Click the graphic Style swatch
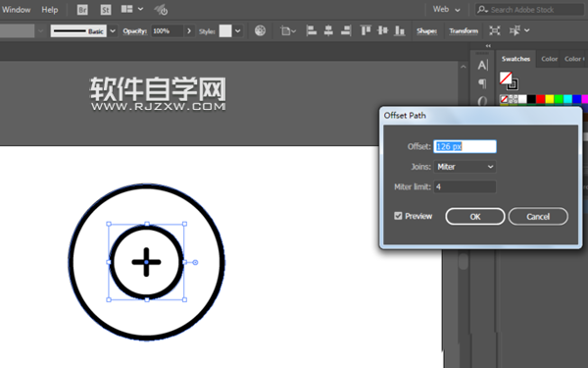 225,31
